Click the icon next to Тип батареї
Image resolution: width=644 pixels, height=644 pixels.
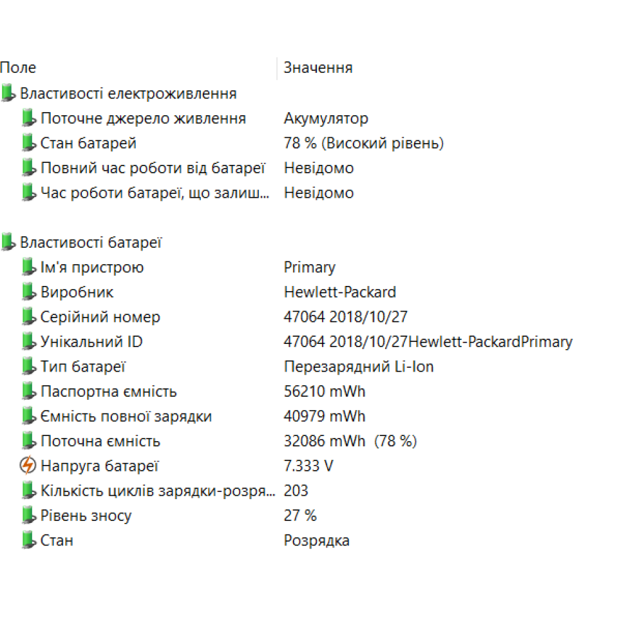tap(28, 367)
